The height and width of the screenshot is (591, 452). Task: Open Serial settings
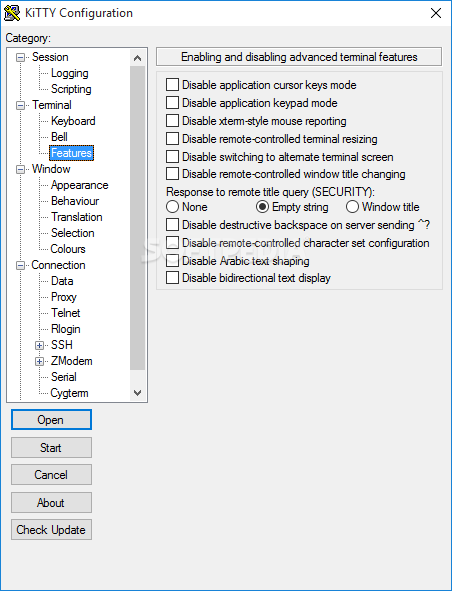pyautogui.click(x=64, y=377)
